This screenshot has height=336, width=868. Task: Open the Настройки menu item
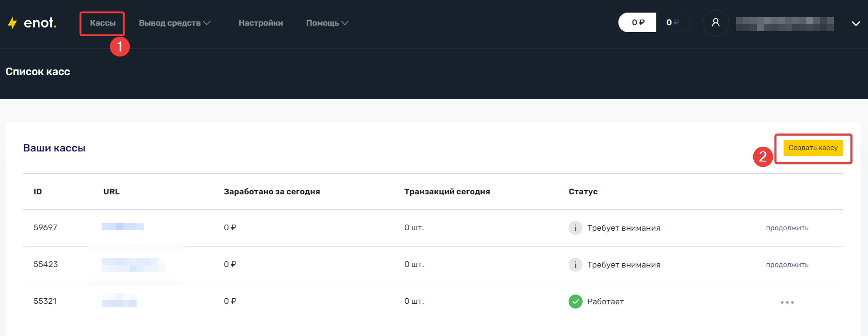point(261,23)
